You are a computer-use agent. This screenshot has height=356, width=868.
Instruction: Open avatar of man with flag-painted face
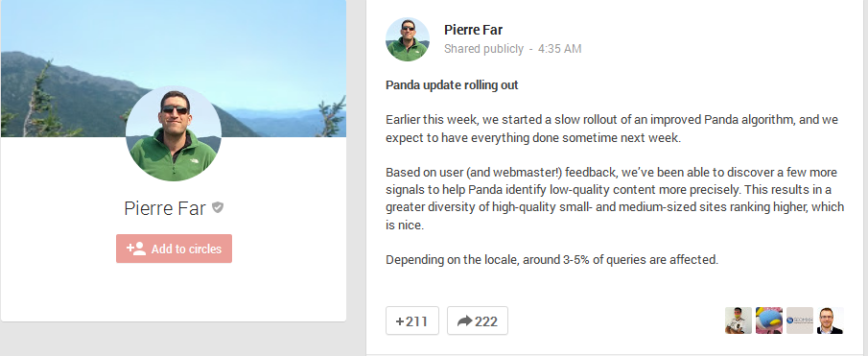click(x=739, y=320)
